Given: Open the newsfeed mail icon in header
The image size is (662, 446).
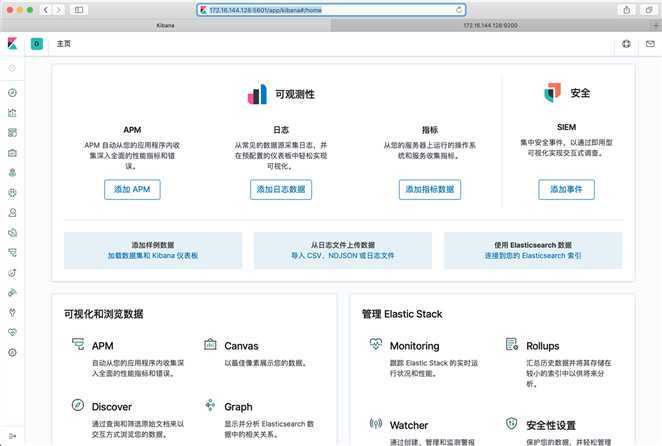Looking at the screenshot, I should [650, 44].
